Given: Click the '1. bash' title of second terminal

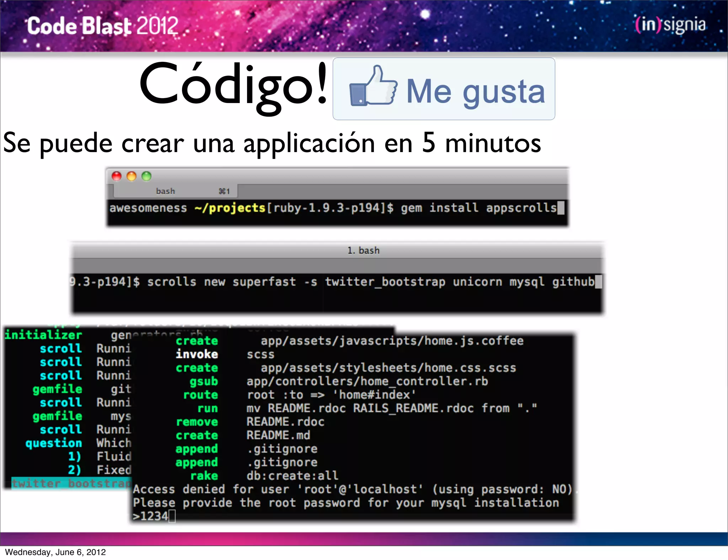Looking at the screenshot, I should click(363, 251).
